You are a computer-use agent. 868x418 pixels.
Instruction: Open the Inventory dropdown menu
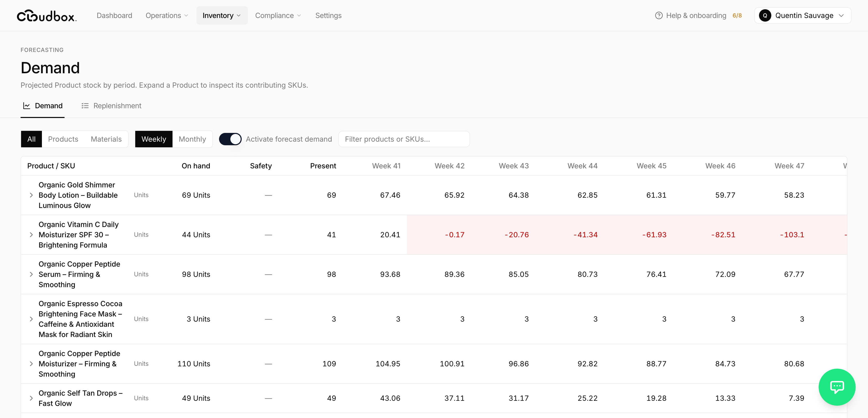click(x=222, y=15)
